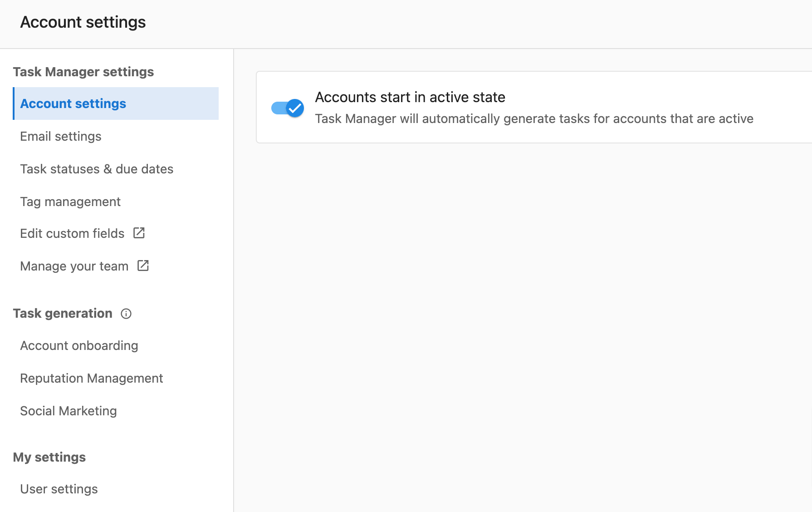Click external-link icon beside Edit custom fields
This screenshot has height=512, width=812.
[139, 233]
